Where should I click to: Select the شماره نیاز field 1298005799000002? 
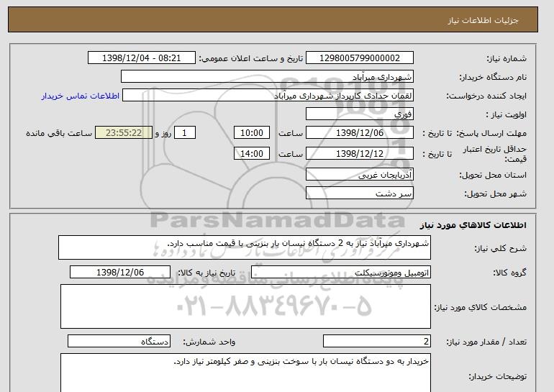pos(359,58)
